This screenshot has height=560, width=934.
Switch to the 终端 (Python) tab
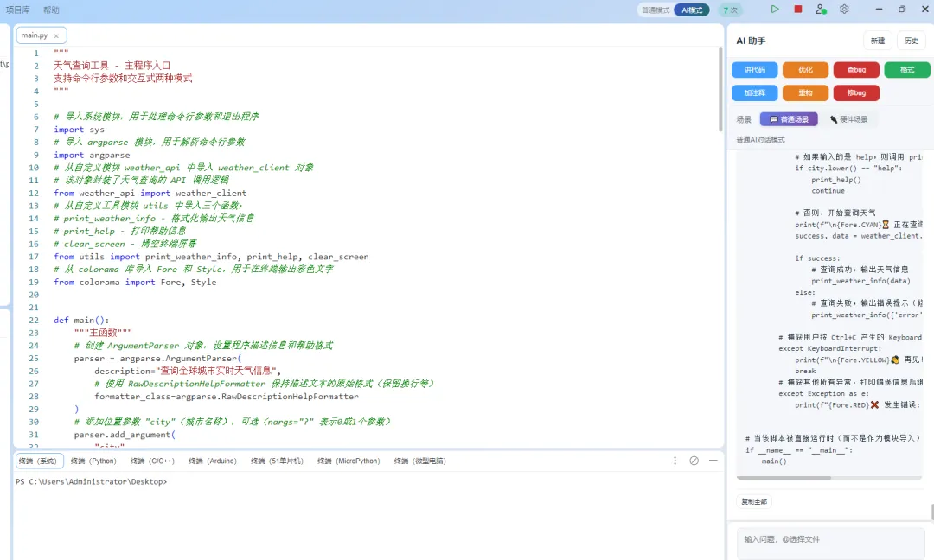pyautogui.click(x=93, y=461)
